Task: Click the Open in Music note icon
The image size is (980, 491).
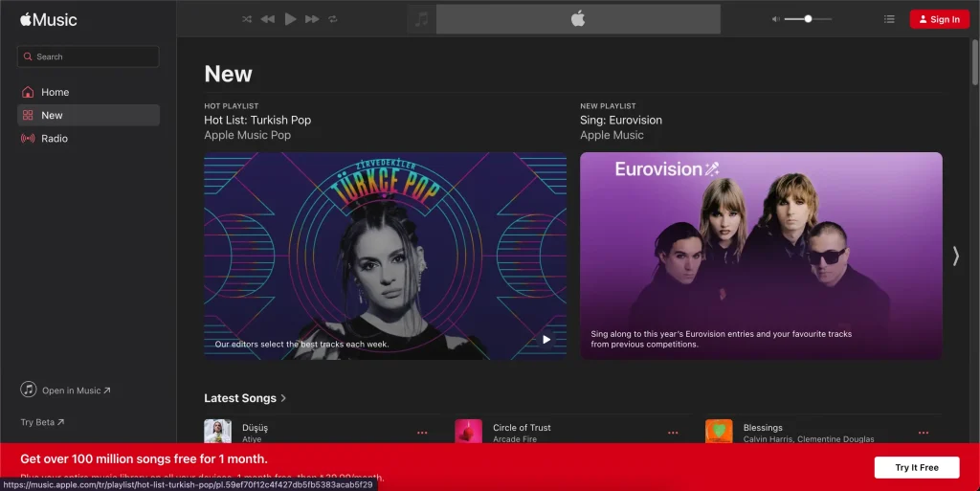Action: tap(28, 390)
